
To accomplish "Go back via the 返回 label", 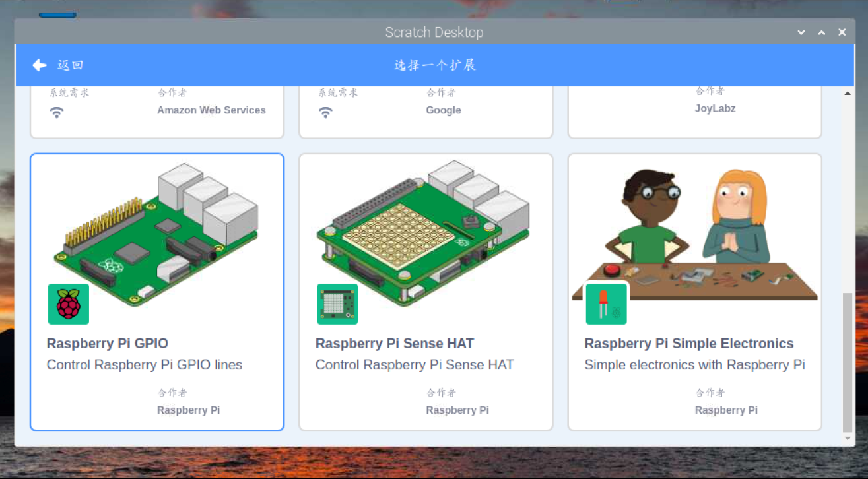I will click(71, 65).
